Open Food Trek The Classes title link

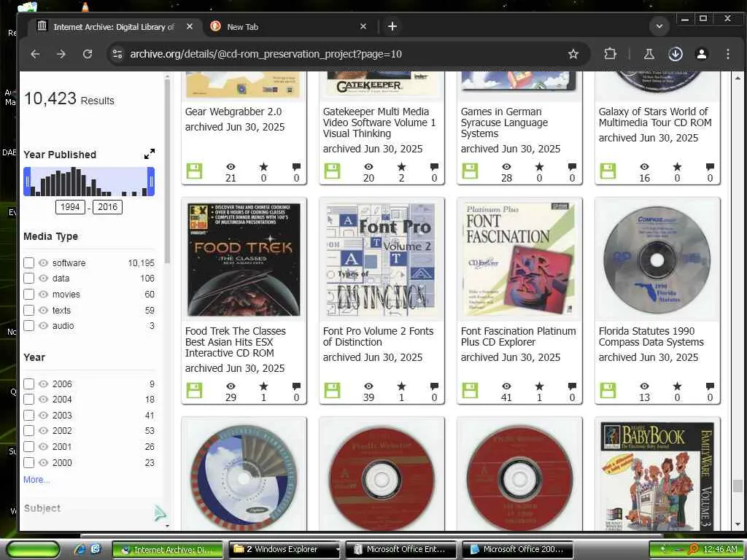236,342
